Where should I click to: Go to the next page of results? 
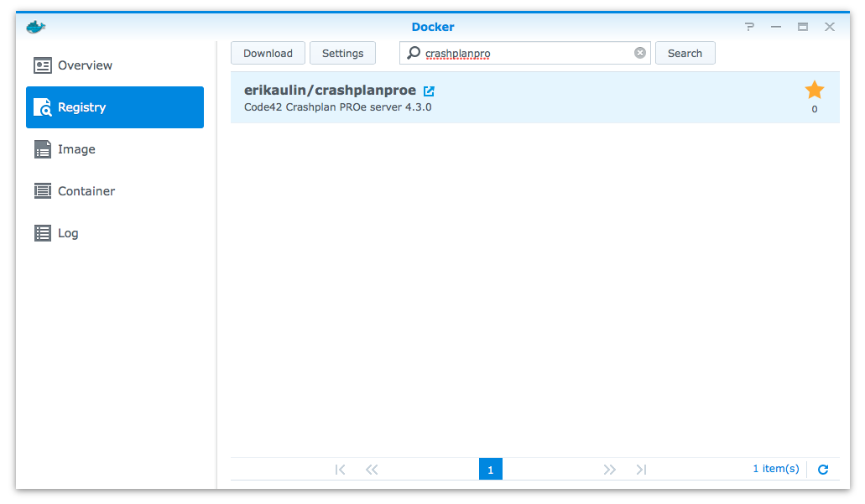pyautogui.click(x=610, y=470)
